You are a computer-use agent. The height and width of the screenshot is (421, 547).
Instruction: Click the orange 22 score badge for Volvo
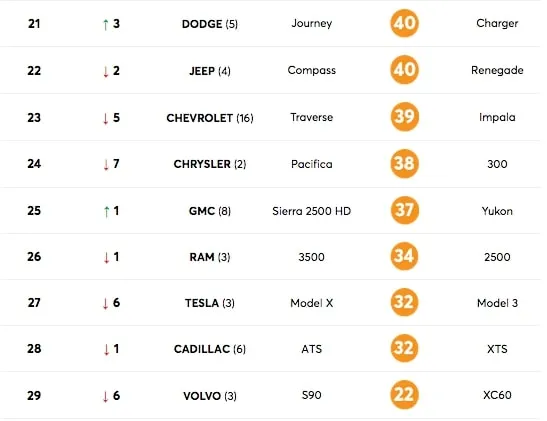coord(404,394)
